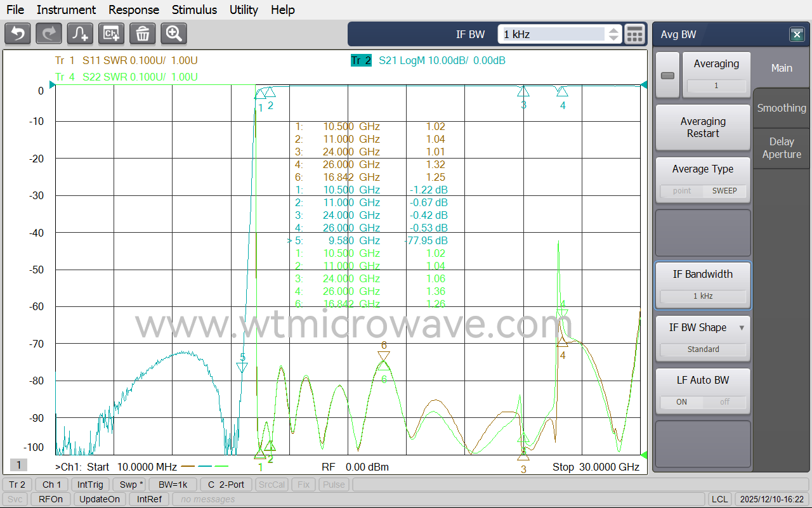Click the Pulse status button
This screenshot has height=508, width=812.
click(334, 485)
